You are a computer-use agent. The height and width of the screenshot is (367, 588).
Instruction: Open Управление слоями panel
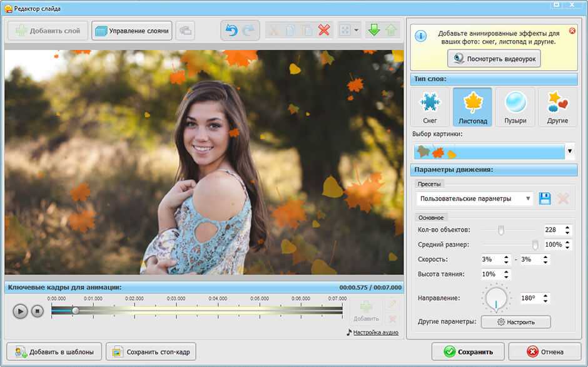[x=132, y=31]
